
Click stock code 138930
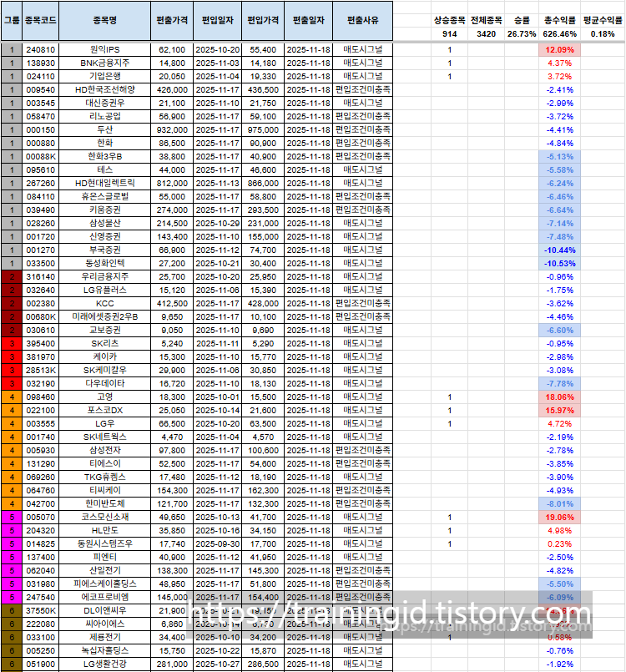coord(41,63)
